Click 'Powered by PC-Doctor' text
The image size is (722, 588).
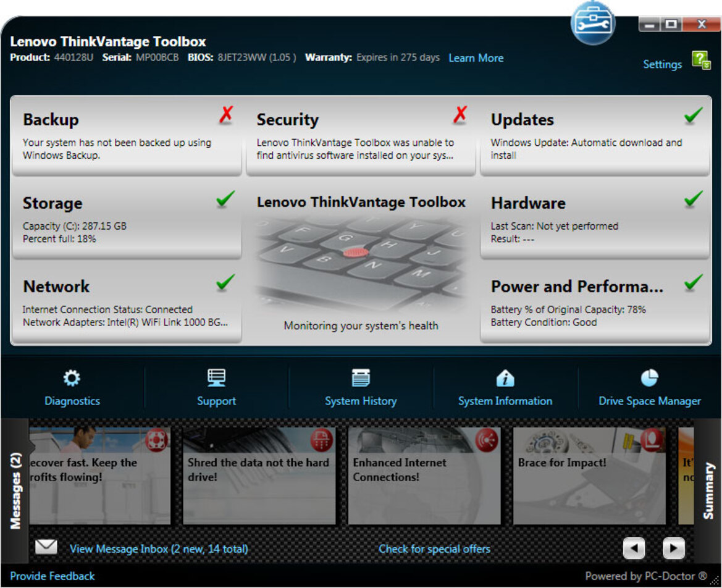(x=646, y=576)
